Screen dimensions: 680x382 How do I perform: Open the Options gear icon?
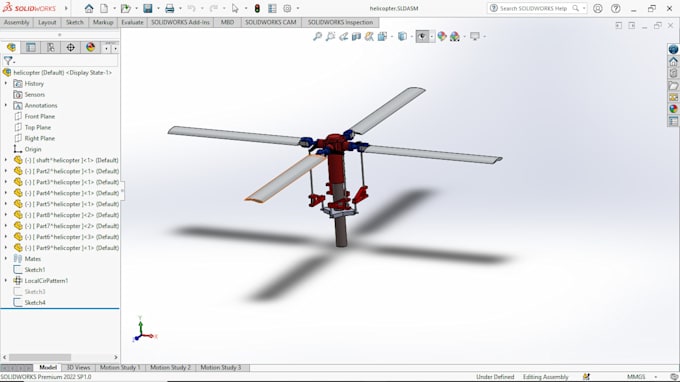pos(287,8)
